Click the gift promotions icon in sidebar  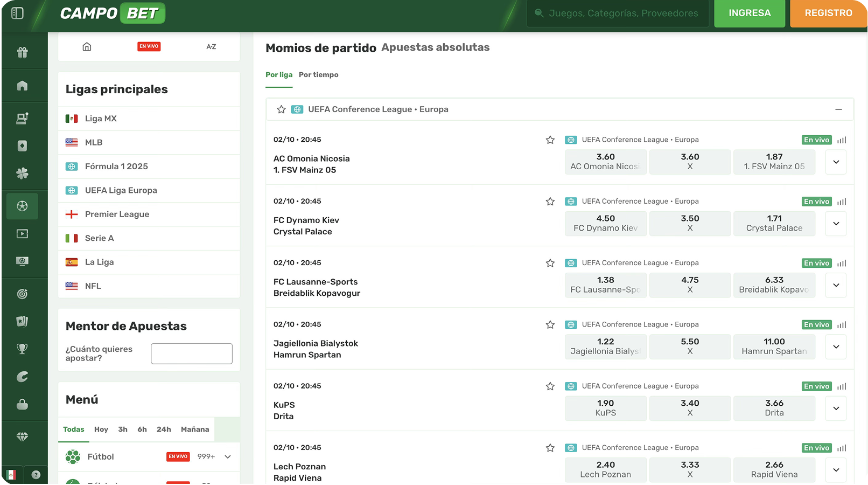pos(22,52)
